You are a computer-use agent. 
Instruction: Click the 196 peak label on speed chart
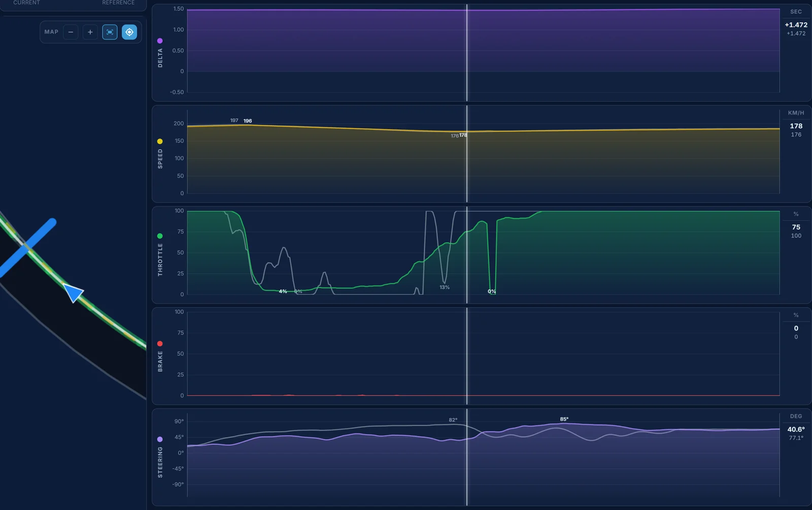click(x=248, y=121)
